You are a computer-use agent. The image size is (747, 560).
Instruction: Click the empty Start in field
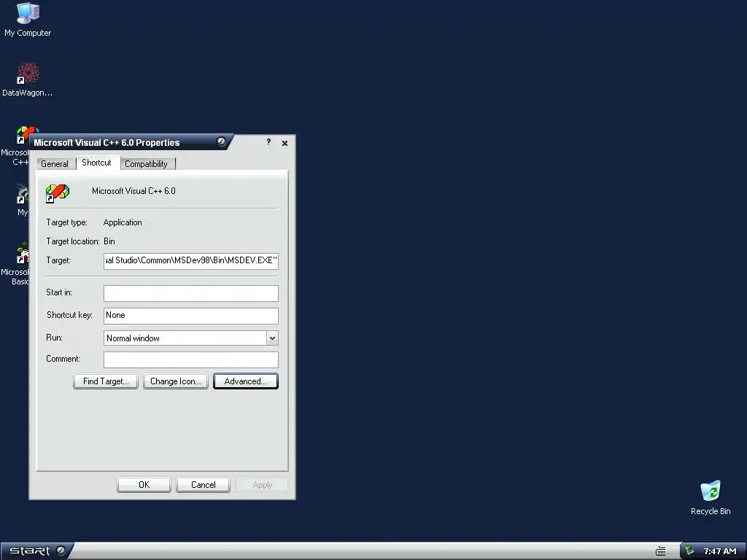click(x=191, y=293)
